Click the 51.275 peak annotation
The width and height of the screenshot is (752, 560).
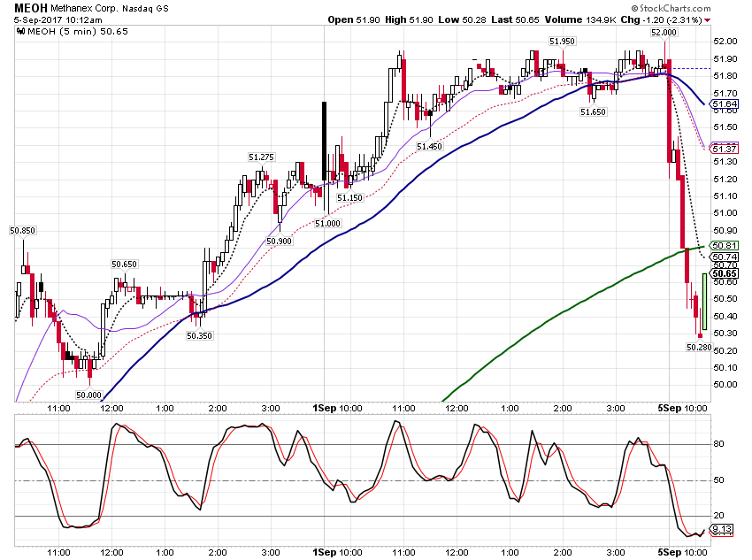coord(261,157)
